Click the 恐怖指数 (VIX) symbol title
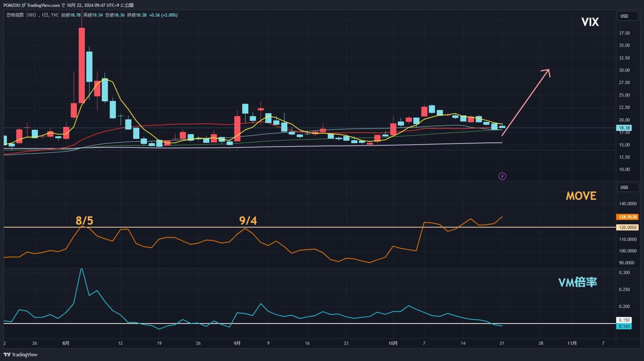The width and height of the screenshot is (644, 361). pyautogui.click(x=22, y=15)
